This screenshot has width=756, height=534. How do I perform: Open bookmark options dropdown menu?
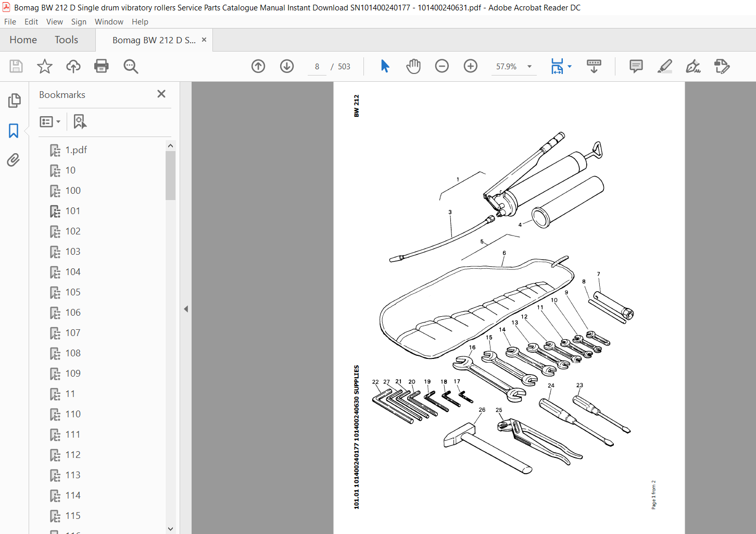coord(51,121)
